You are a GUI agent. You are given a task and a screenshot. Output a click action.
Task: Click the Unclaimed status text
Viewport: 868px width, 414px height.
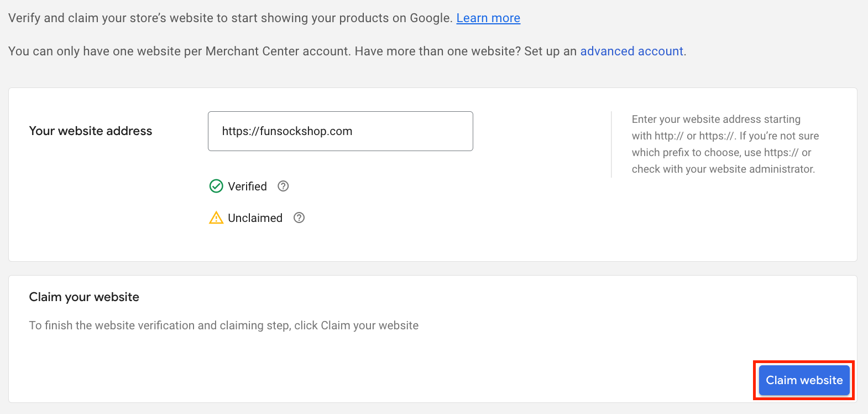pyautogui.click(x=255, y=218)
